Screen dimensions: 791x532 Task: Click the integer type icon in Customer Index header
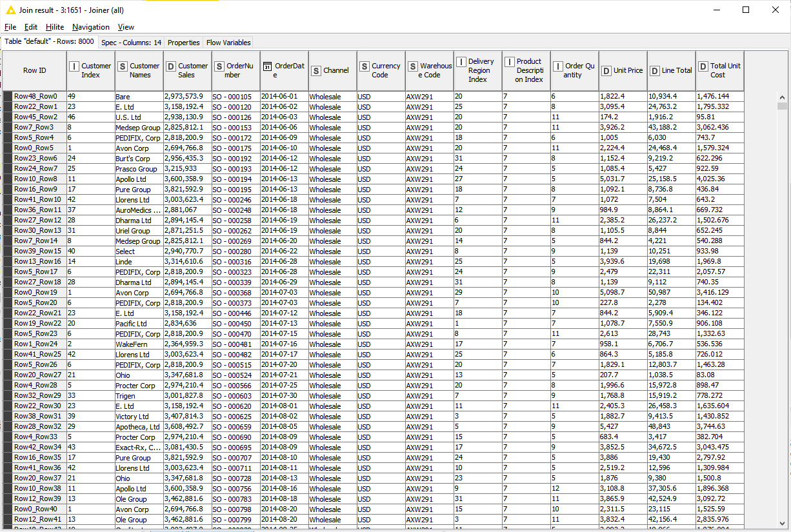74,66
